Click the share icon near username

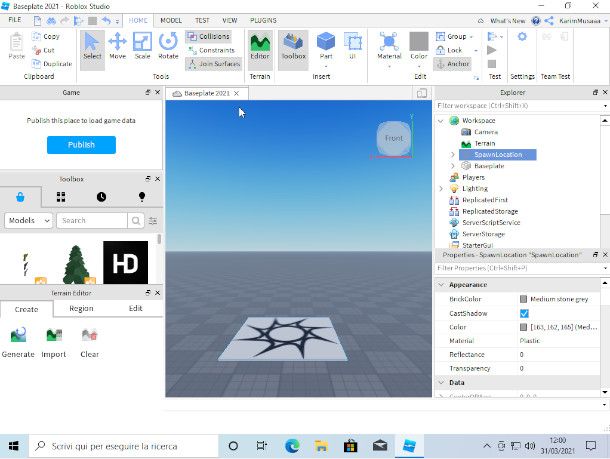tap(549, 21)
